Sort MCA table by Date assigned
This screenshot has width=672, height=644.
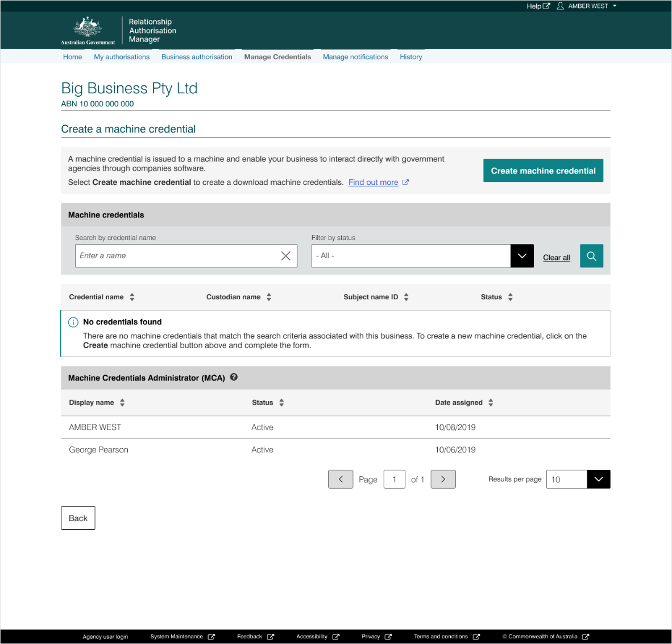[x=491, y=403]
